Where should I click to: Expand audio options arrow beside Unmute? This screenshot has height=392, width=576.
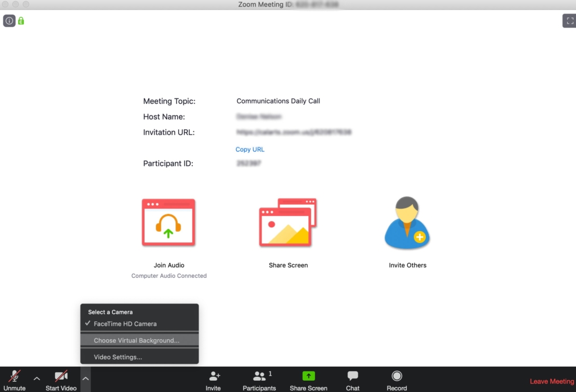(x=37, y=379)
